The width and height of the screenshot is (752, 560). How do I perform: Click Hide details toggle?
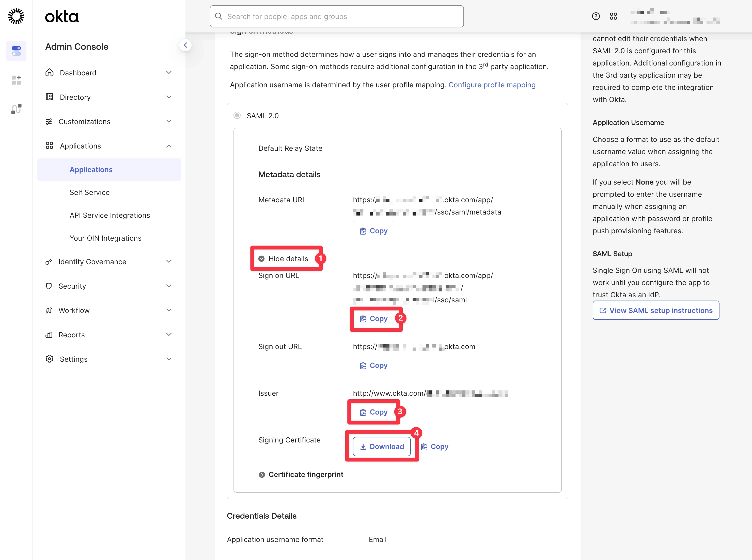tap(283, 259)
